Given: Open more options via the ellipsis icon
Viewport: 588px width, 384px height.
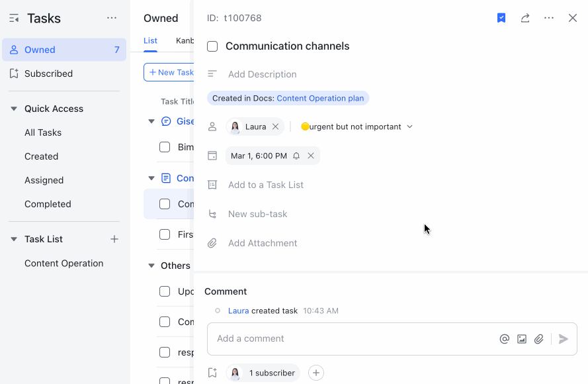Looking at the screenshot, I should (548, 18).
